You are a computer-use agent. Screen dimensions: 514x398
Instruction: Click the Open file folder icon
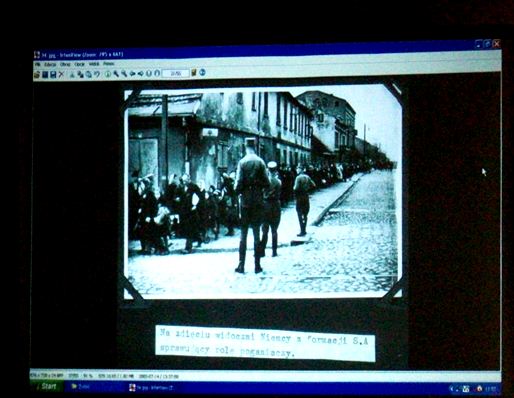click(x=37, y=74)
